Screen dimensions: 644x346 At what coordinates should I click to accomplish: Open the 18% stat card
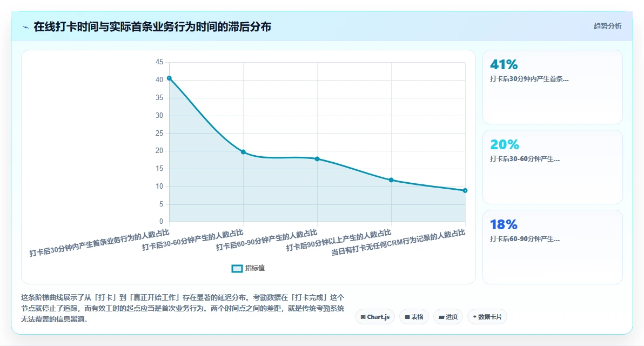coord(552,247)
